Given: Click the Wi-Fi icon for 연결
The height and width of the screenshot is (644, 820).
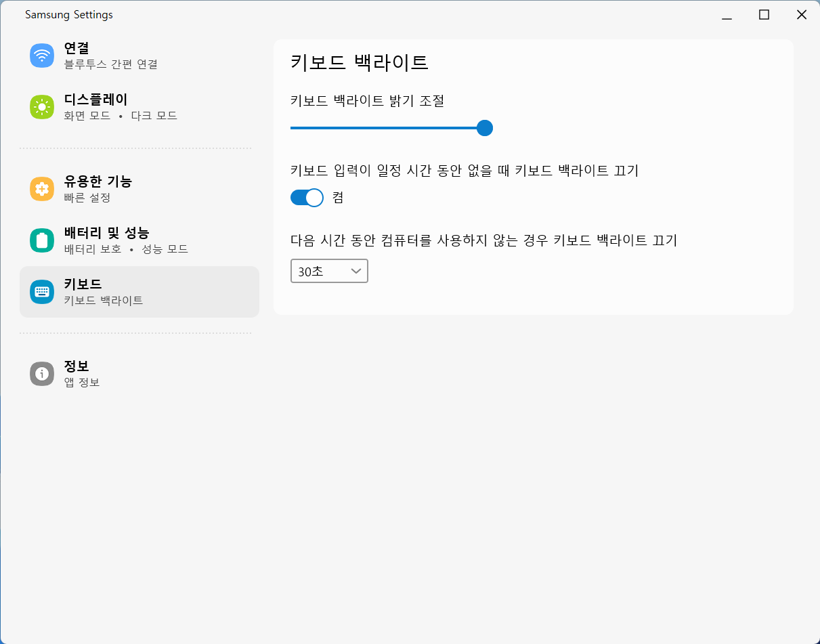Looking at the screenshot, I should [42, 56].
